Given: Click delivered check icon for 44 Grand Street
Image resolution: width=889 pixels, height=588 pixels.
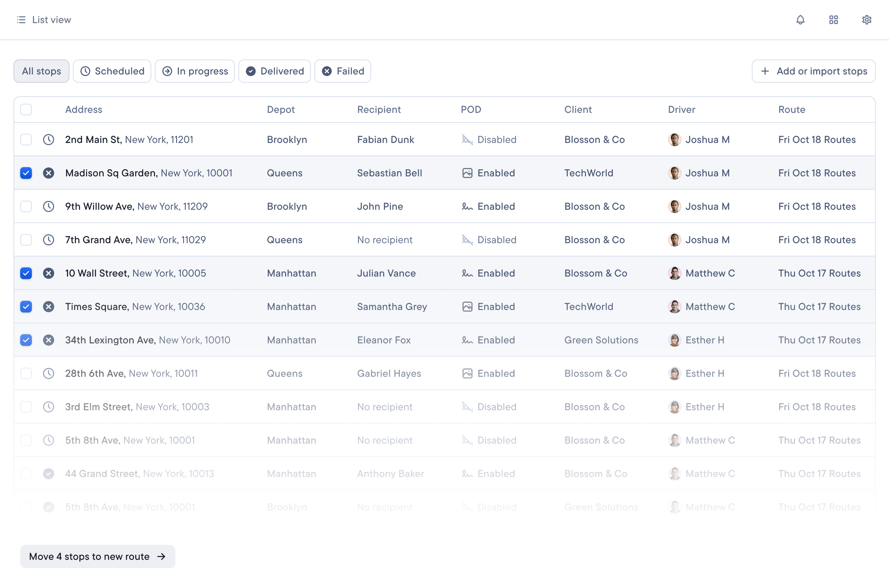Looking at the screenshot, I should [48, 473].
